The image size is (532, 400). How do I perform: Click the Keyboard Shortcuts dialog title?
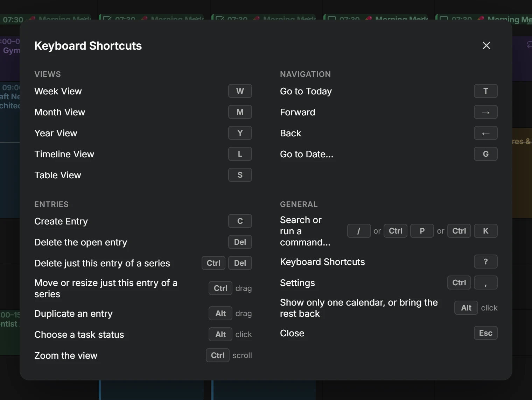point(88,46)
